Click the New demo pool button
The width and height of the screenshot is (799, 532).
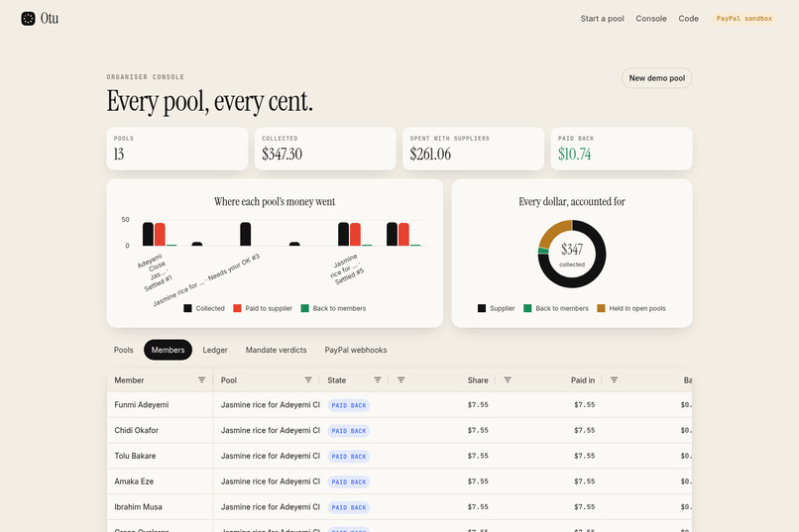click(657, 78)
